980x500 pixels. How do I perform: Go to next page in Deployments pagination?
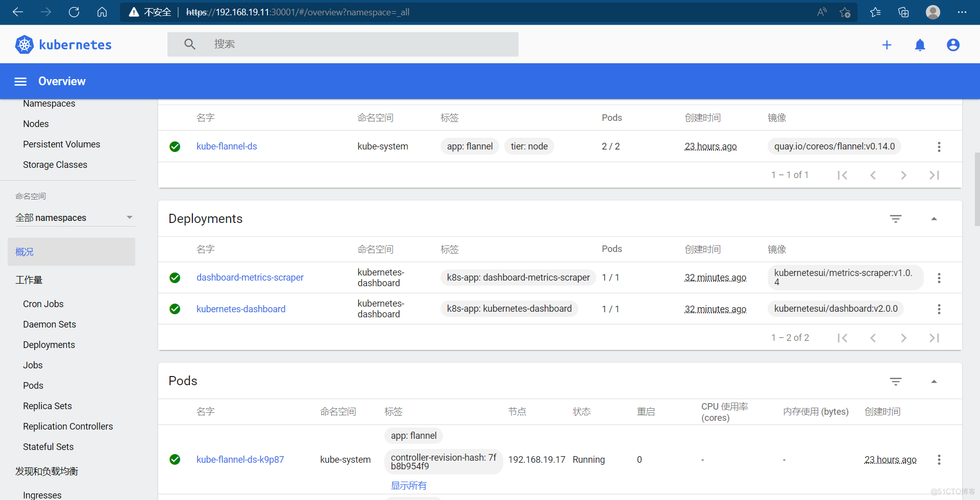(x=903, y=338)
